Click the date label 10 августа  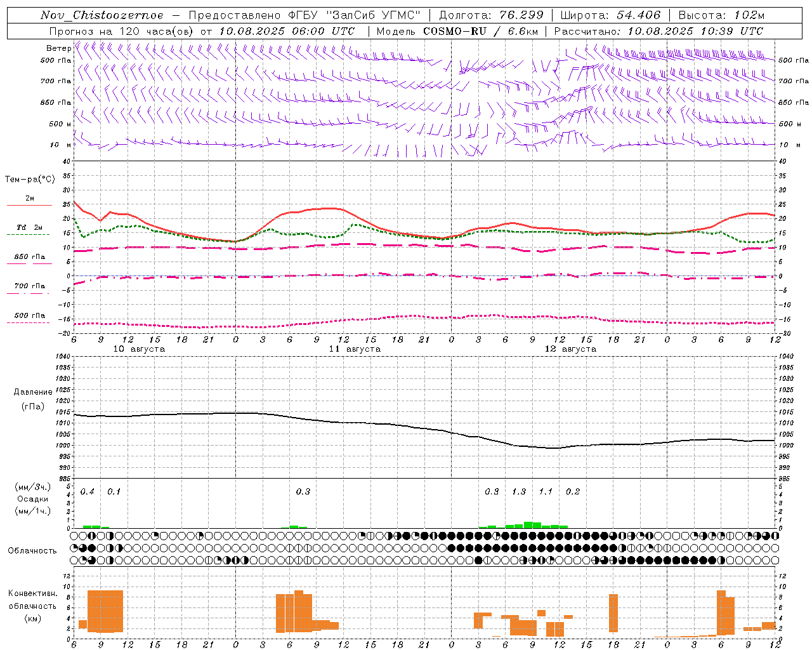[139, 349]
